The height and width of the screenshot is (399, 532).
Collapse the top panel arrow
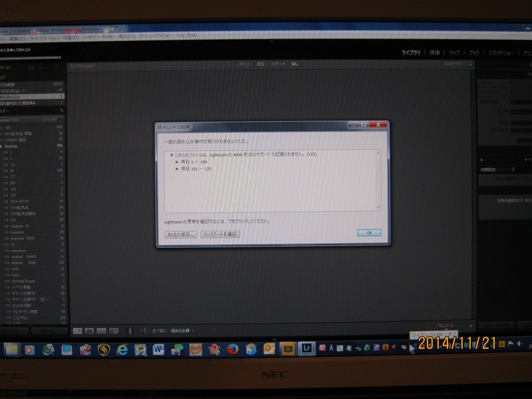[271, 42]
